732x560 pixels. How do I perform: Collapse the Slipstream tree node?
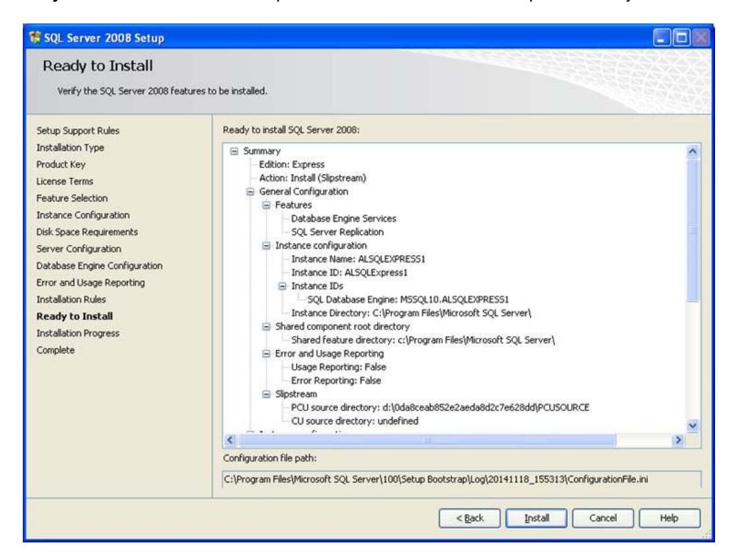click(x=266, y=395)
